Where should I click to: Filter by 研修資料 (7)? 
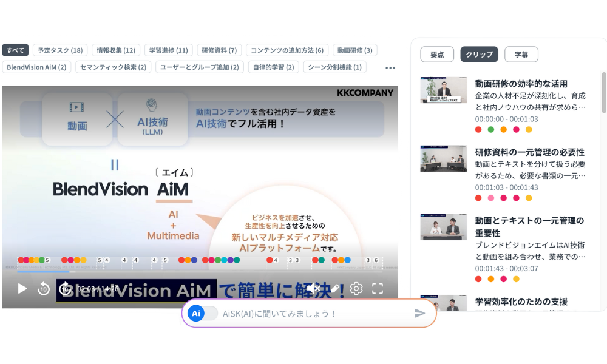[219, 50]
